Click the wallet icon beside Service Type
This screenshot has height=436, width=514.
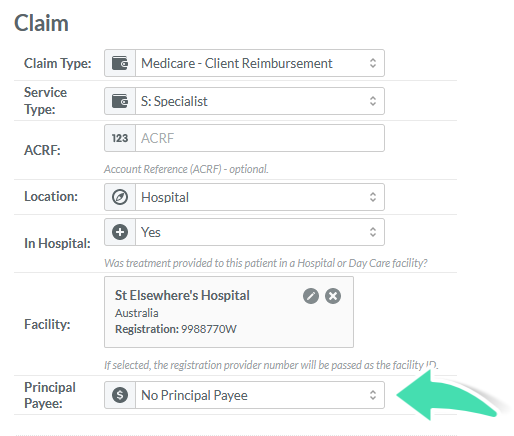click(120, 101)
